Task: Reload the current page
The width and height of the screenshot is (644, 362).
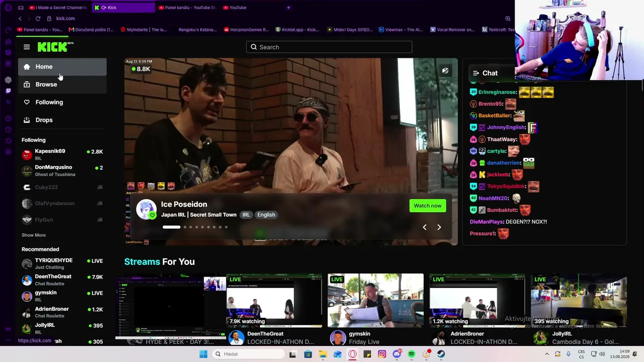Action: pyautogui.click(x=38, y=19)
